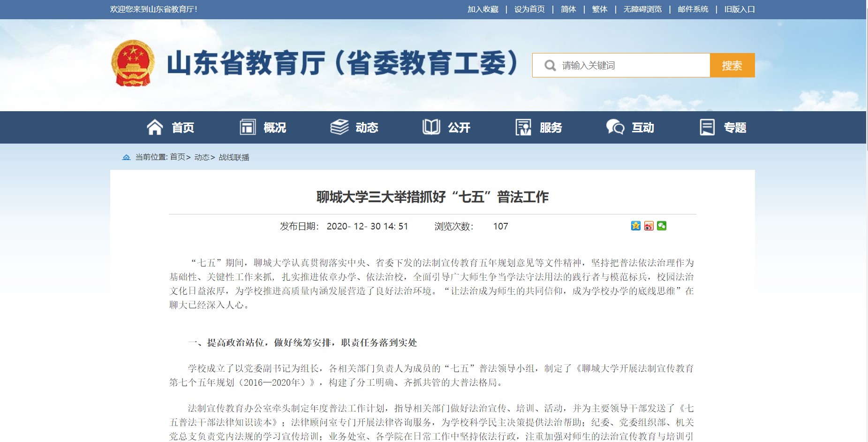The height and width of the screenshot is (442, 868).
Task: Share article via green WeChat icon
Action: pos(662,226)
